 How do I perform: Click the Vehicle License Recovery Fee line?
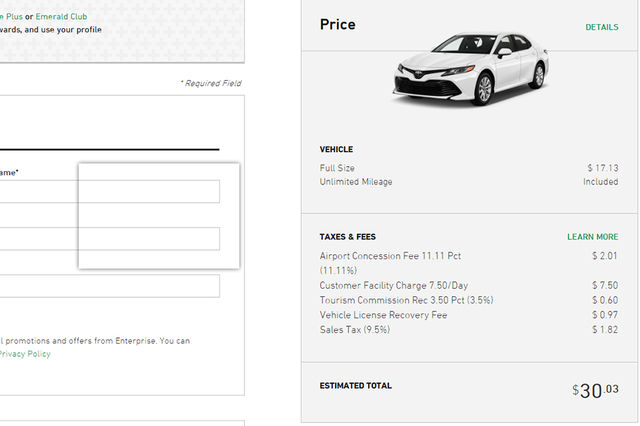(383, 315)
